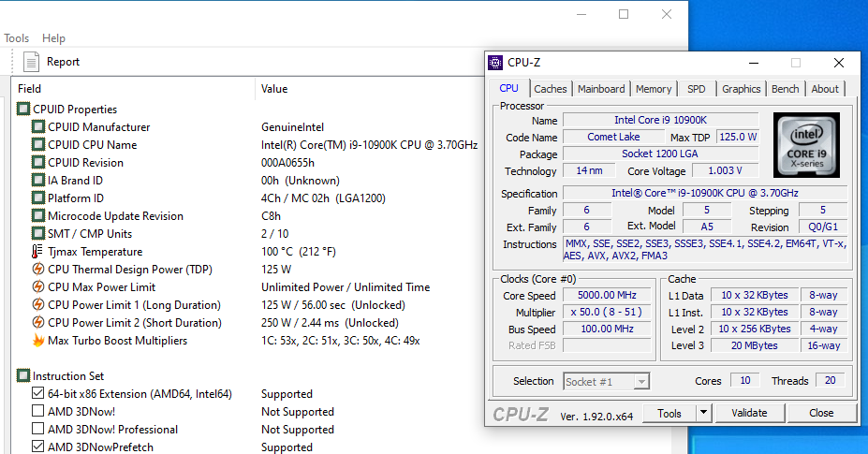
Task: Click the Validate button
Action: pyautogui.click(x=749, y=413)
